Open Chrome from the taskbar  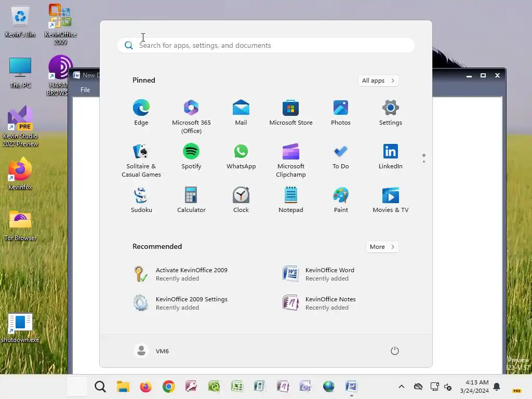click(169, 387)
